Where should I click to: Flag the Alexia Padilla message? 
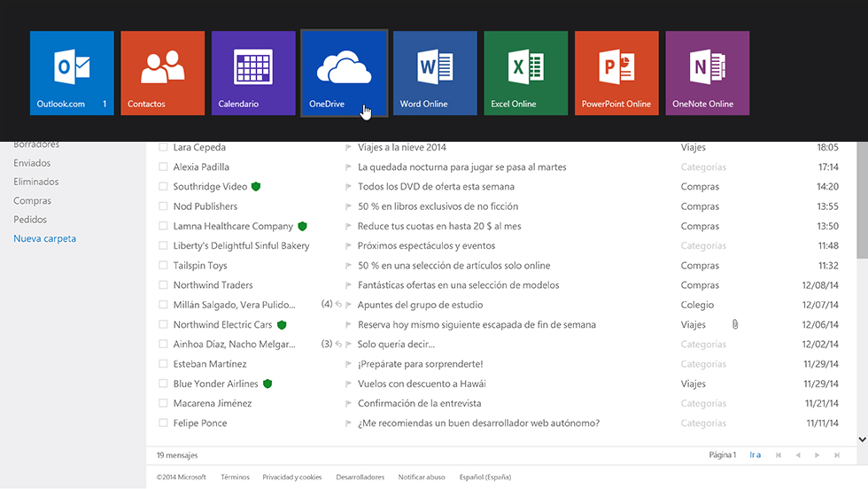(x=348, y=167)
